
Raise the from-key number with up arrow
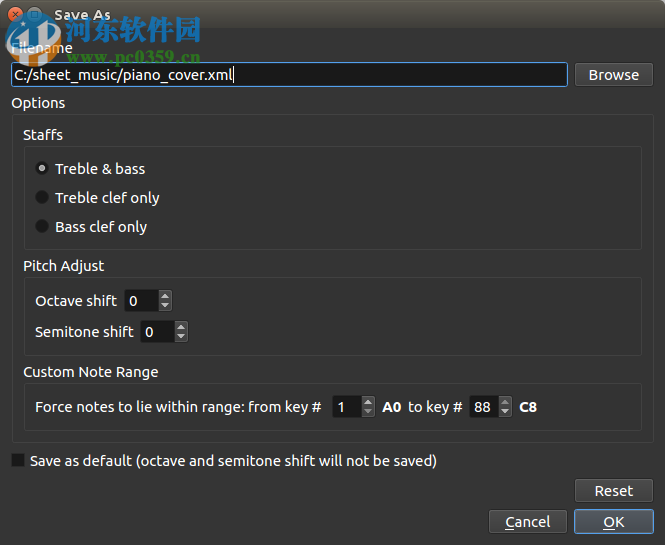coord(368,402)
